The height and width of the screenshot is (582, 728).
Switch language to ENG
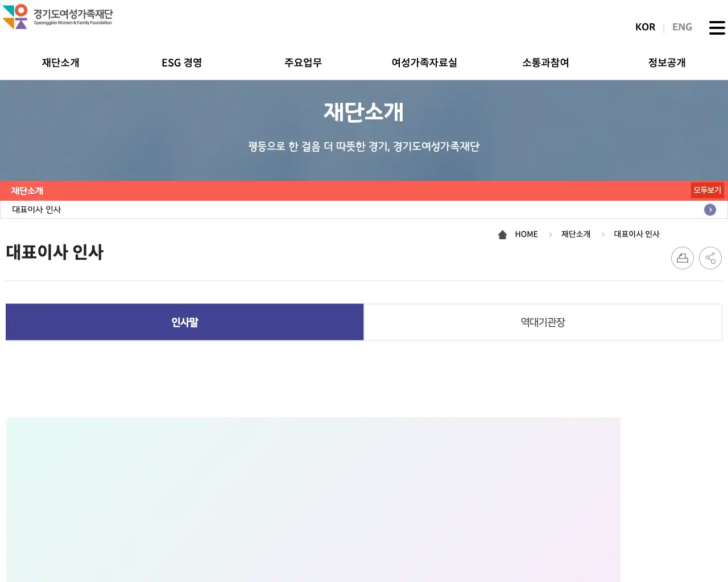pos(682,27)
